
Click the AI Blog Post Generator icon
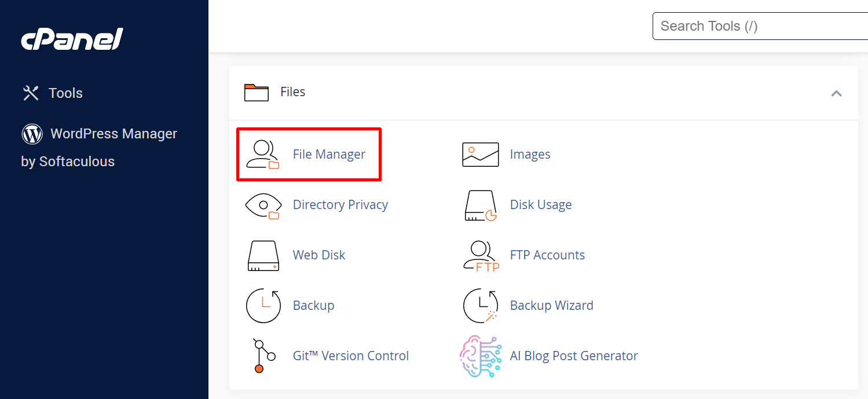pyautogui.click(x=481, y=356)
